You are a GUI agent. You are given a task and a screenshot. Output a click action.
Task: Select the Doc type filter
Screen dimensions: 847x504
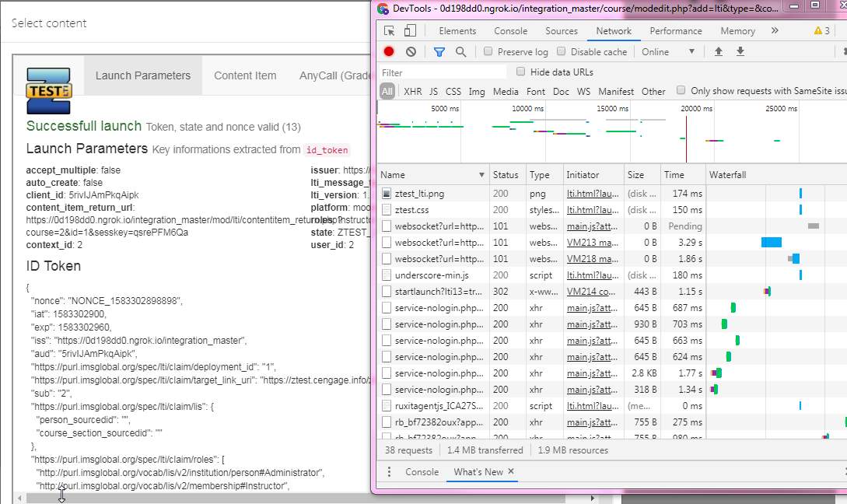tap(561, 91)
